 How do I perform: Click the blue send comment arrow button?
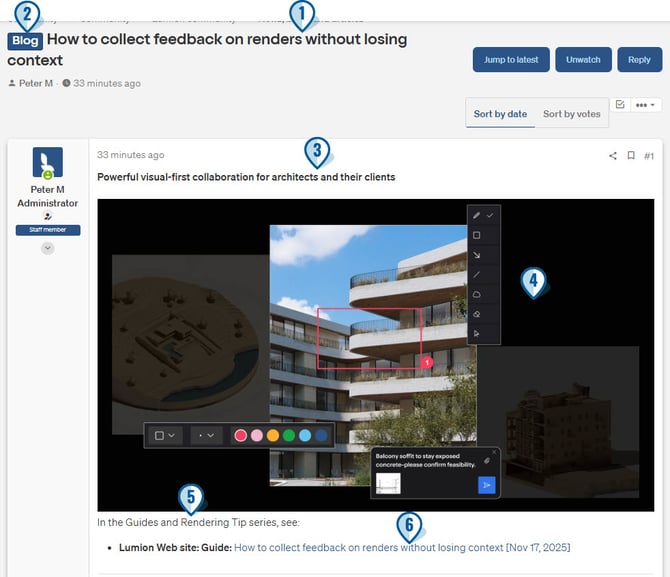(486, 484)
